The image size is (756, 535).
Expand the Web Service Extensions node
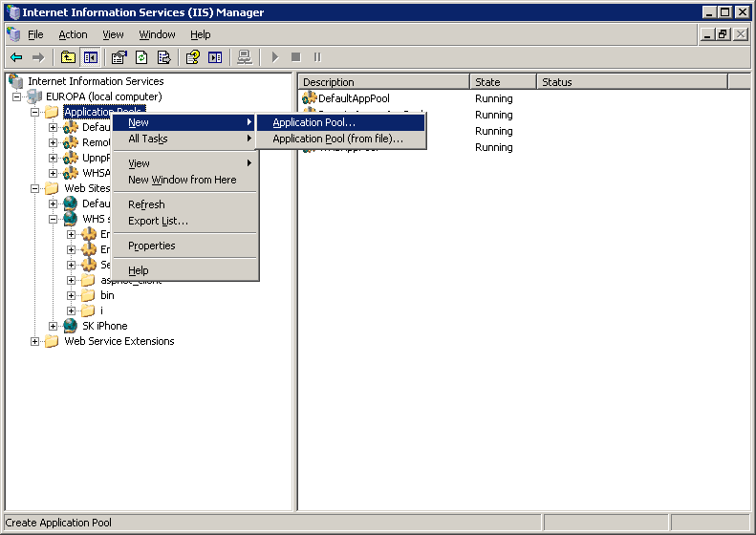point(34,342)
